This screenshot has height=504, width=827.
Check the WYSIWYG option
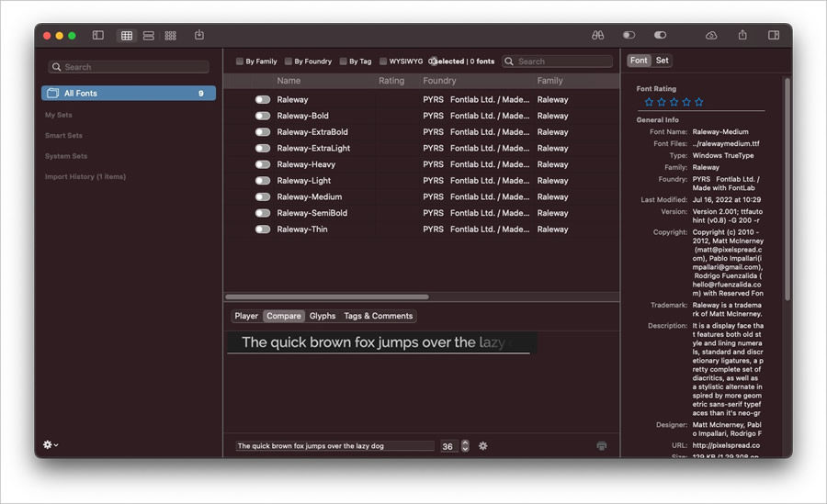[383, 62]
